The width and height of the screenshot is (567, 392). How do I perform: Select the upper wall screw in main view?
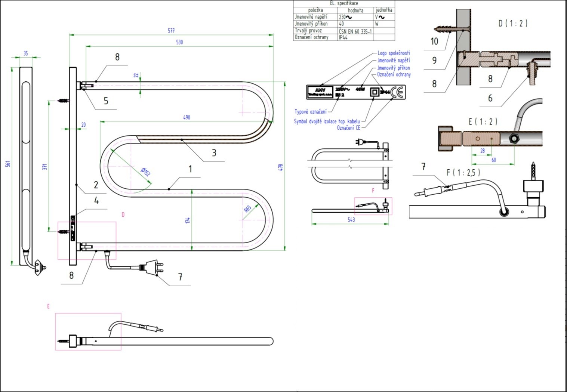pos(64,101)
